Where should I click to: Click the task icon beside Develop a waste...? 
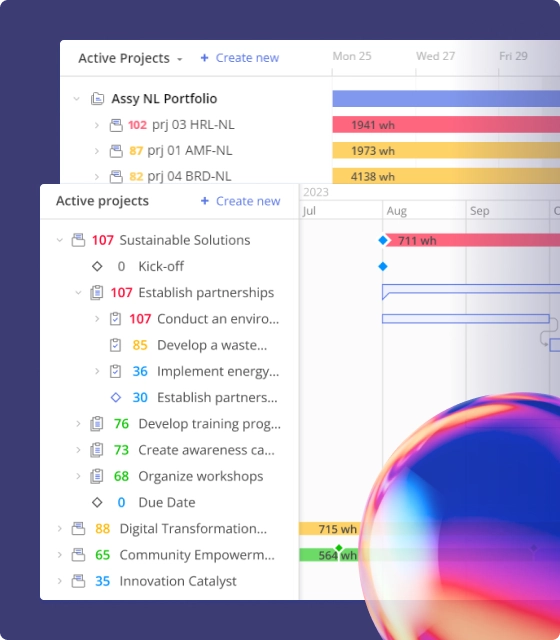116,345
